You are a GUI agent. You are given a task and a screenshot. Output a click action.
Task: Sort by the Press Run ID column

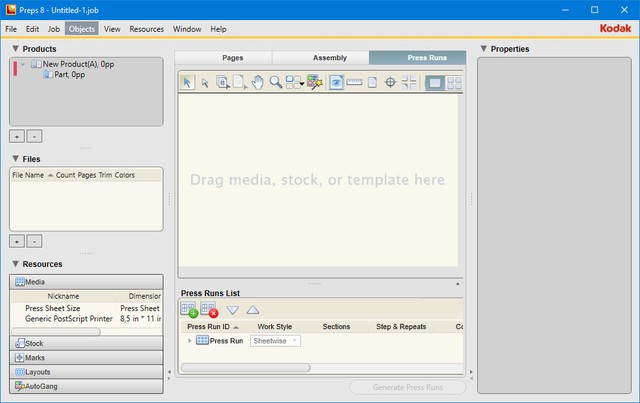[x=213, y=327]
